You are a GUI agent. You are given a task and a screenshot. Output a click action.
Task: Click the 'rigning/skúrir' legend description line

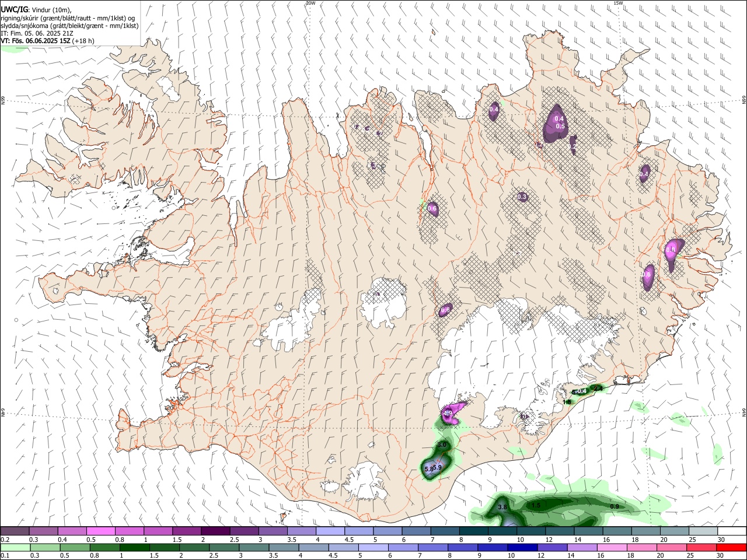coord(68,18)
